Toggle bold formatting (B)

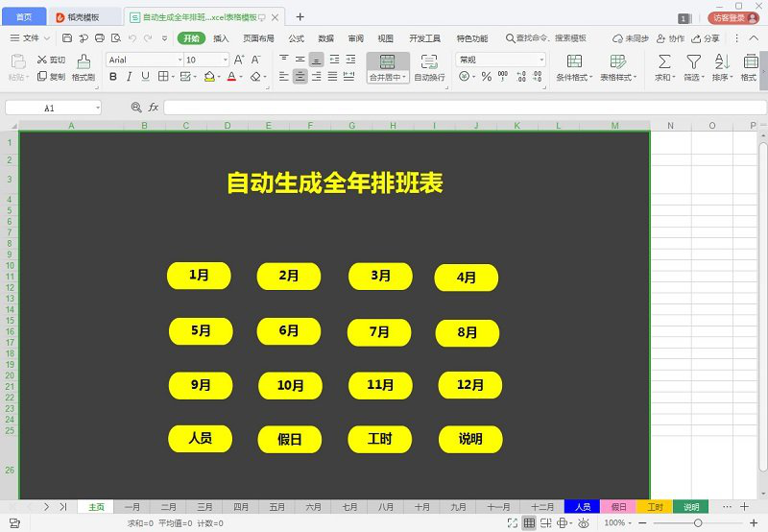pyautogui.click(x=113, y=77)
